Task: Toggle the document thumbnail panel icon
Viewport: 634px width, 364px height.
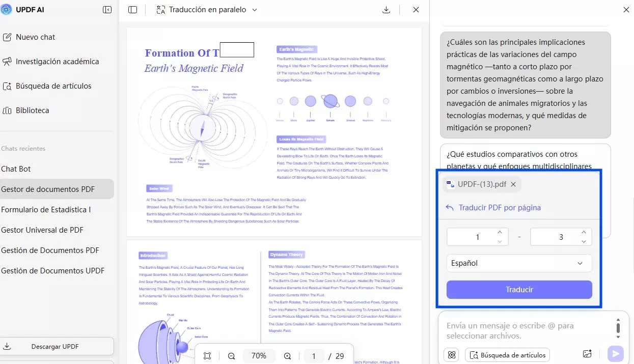Action: coord(133,10)
